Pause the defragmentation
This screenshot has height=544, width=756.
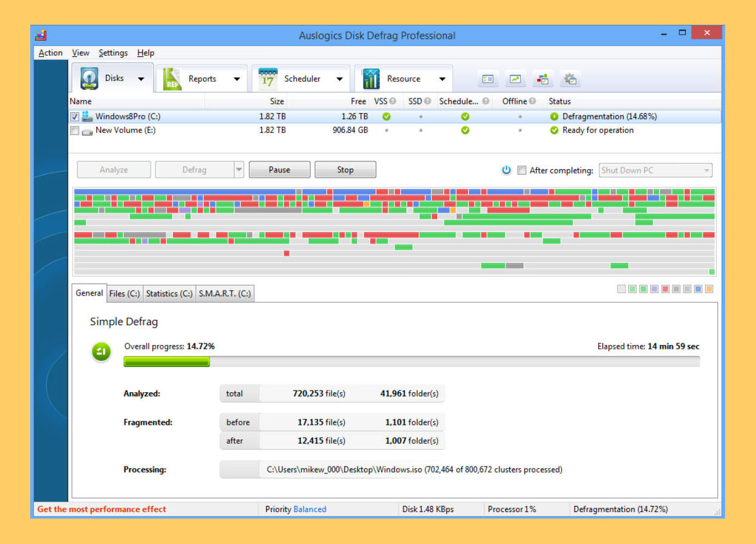279,170
